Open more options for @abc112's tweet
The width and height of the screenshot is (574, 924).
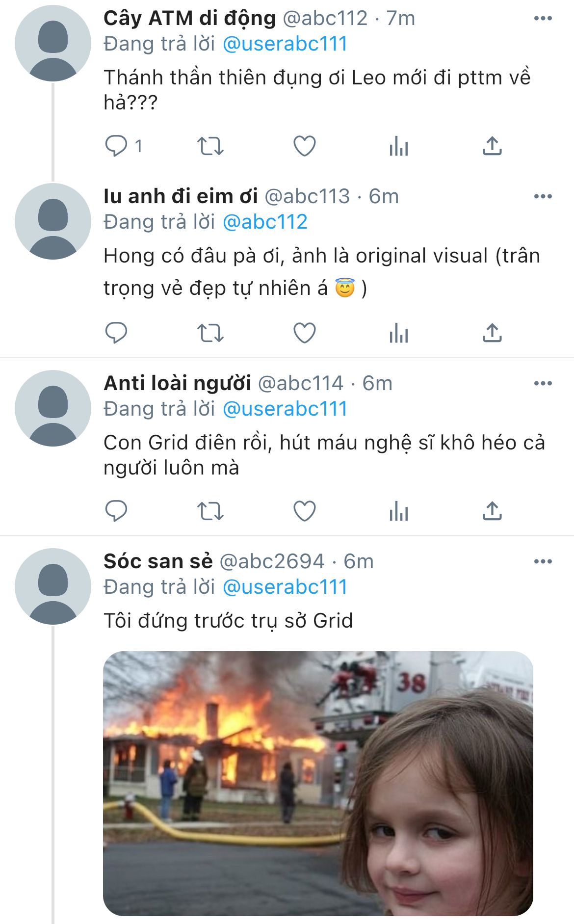[x=543, y=19]
